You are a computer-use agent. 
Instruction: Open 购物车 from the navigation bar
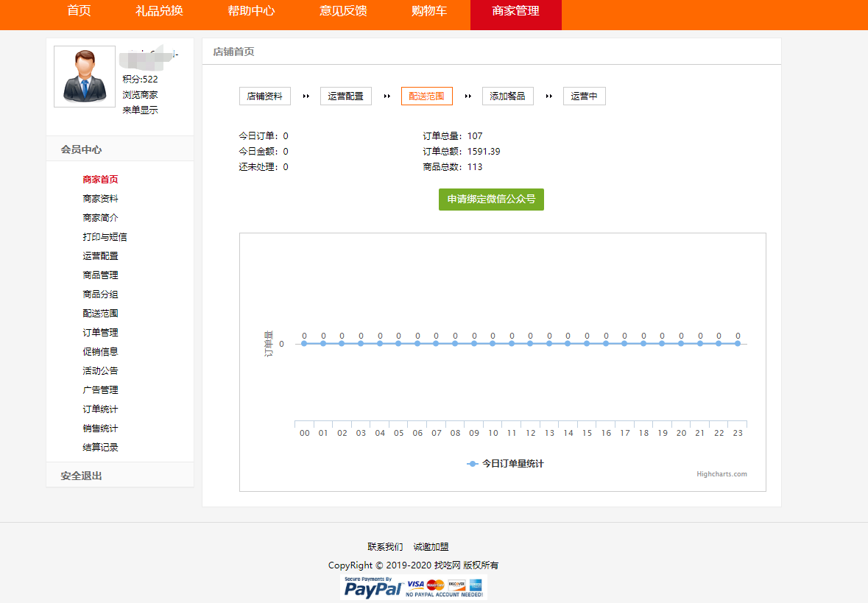pos(429,12)
